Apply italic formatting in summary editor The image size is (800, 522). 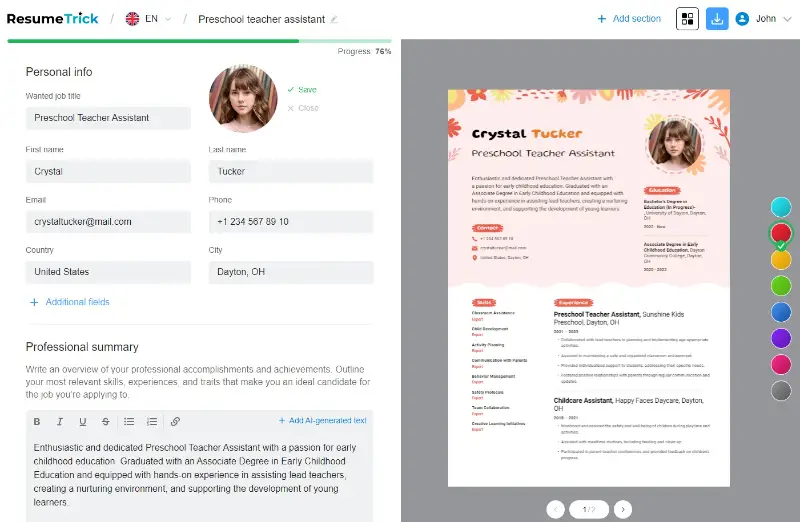pyautogui.click(x=60, y=421)
